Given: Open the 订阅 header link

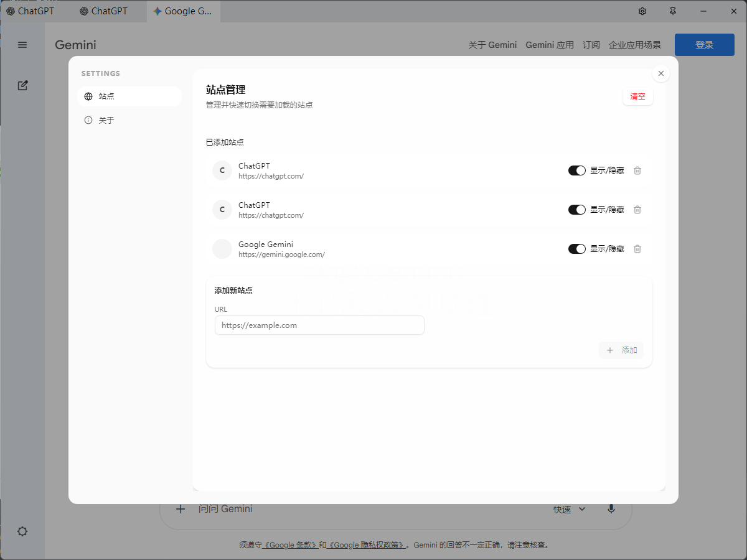Looking at the screenshot, I should click(x=591, y=45).
